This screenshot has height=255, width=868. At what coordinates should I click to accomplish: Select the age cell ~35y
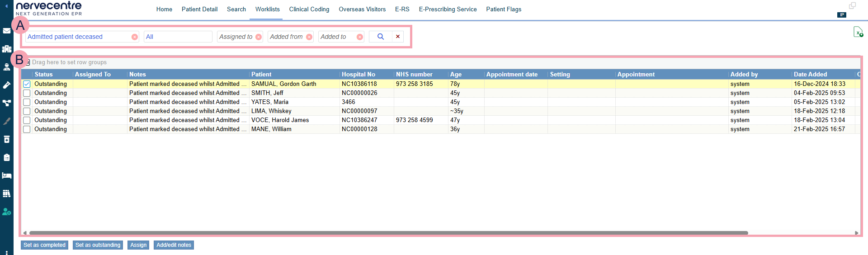pyautogui.click(x=457, y=111)
